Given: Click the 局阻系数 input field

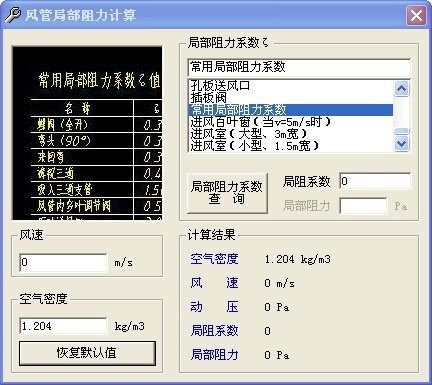Looking at the screenshot, I should click(x=375, y=181).
